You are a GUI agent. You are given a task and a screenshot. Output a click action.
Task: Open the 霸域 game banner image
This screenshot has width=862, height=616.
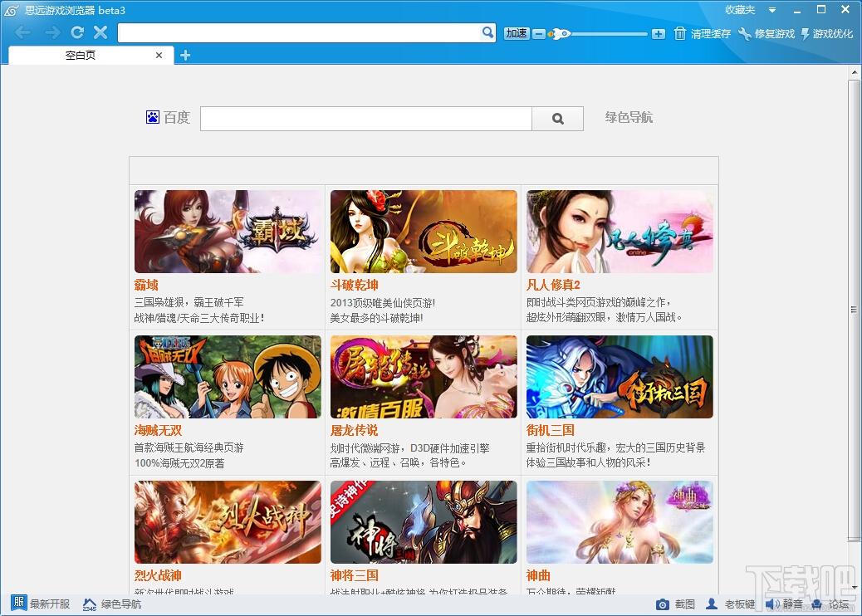pyautogui.click(x=228, y=232)
